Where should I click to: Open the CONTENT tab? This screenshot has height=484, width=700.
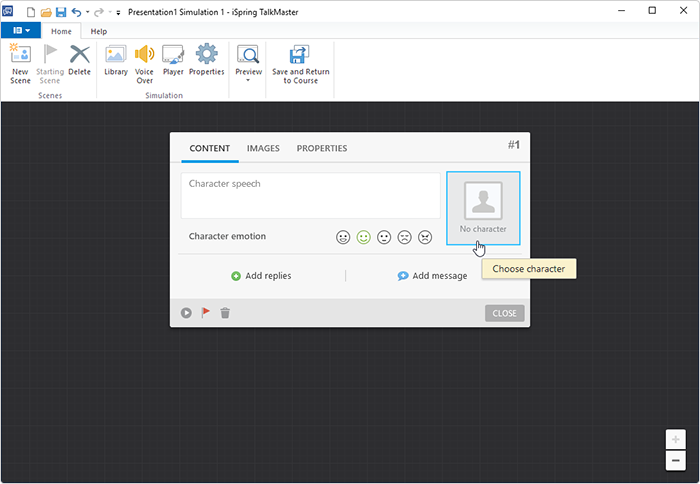[210, 148]
